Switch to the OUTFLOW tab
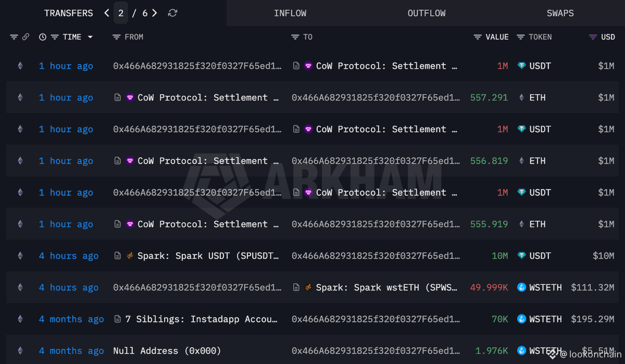The height and width of the screenshot is (364, 625). click(x=427, y=13)
